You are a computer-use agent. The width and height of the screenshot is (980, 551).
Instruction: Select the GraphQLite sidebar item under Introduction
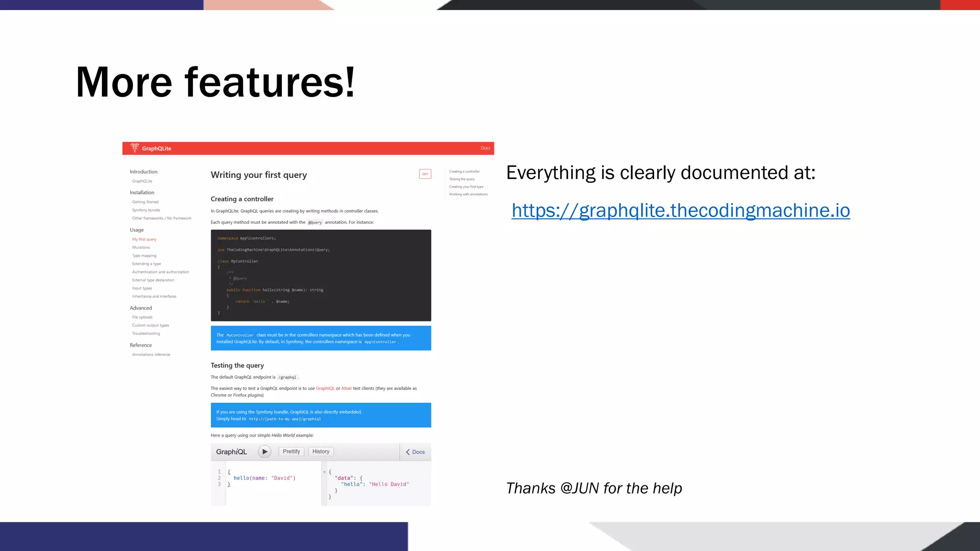142,181
